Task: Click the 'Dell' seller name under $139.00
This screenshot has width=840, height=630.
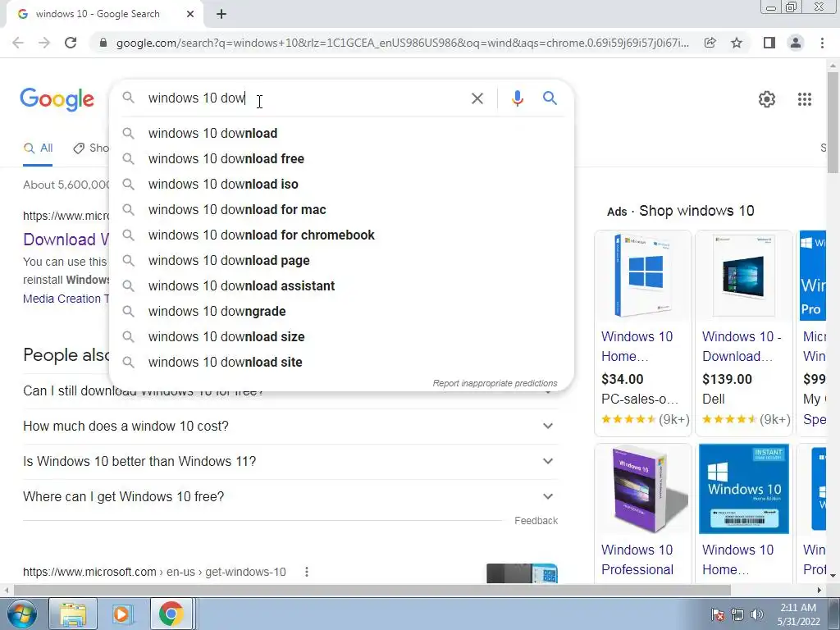Action: pos(713,399)
